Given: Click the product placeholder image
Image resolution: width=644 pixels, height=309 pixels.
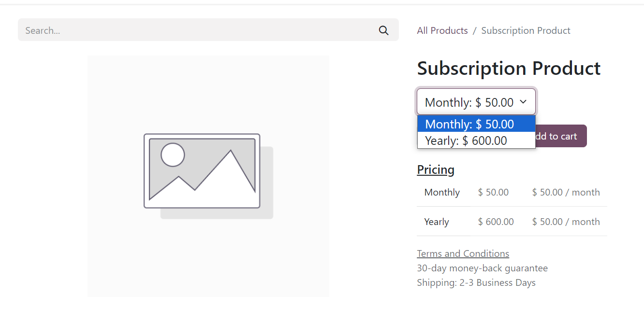Looking at the screenshot, I should [208, 176].
